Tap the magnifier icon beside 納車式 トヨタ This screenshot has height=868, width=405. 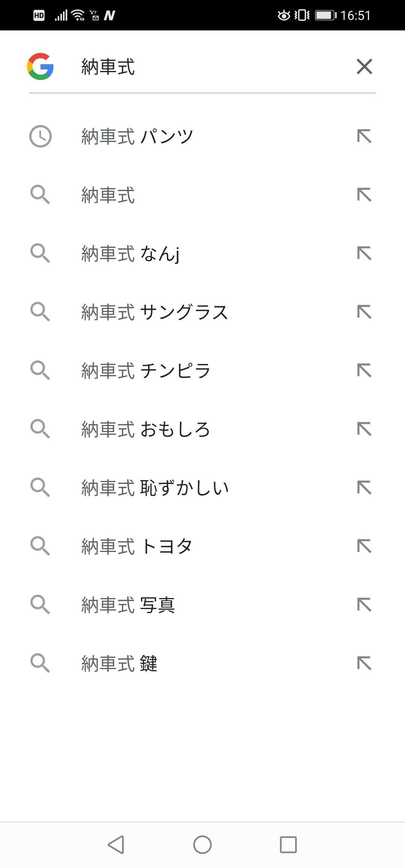pos(40,546)
